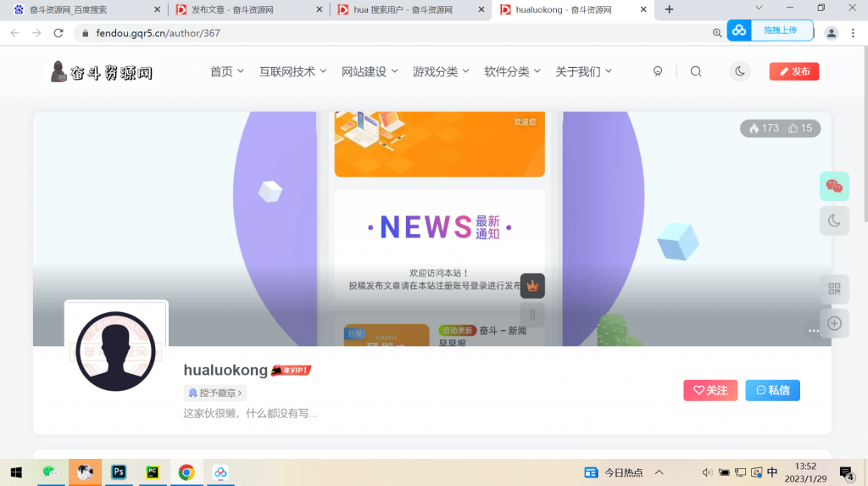
Task: Open the 授予徽章 badge link
Action: pyautogui.click(x=215, y=393)
